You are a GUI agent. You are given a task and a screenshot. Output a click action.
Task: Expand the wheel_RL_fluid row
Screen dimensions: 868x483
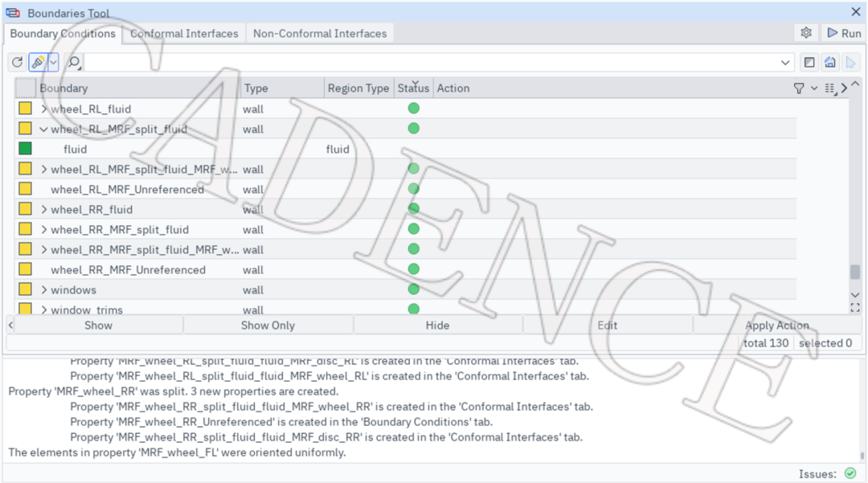43,108
